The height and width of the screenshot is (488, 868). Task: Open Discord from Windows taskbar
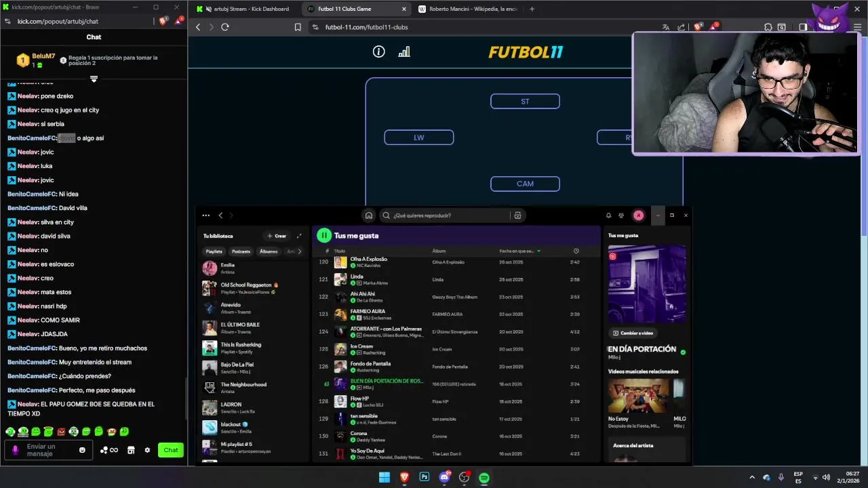click(445, 477)
